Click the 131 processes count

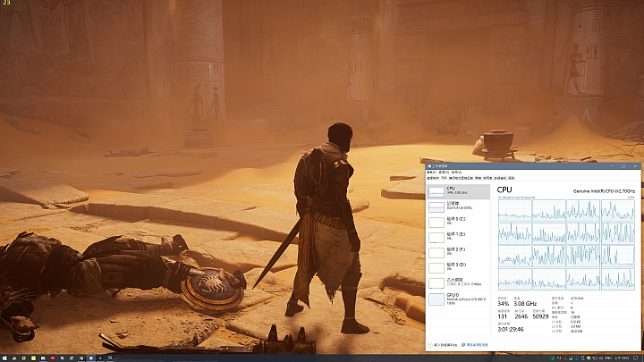click(503, 316)
